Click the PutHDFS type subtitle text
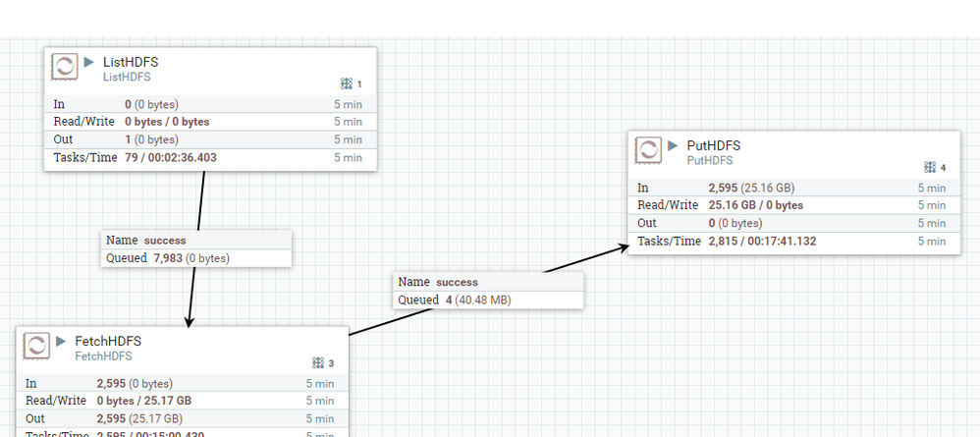Screen dimensions: 980x437 pyautogui.click(x=710, y=160)
